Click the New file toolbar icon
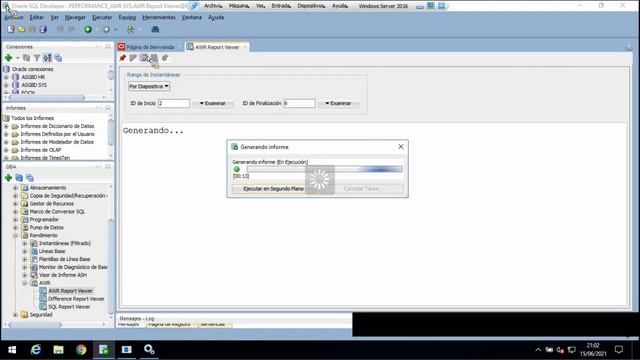The width and height of the screenshot is (640, 360). coord(11,29)
